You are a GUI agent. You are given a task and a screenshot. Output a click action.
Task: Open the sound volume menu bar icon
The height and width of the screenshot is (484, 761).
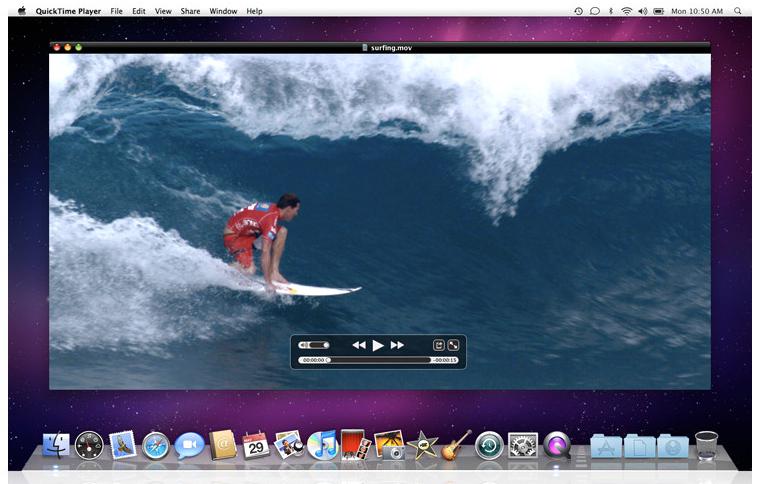pos(643,11)
